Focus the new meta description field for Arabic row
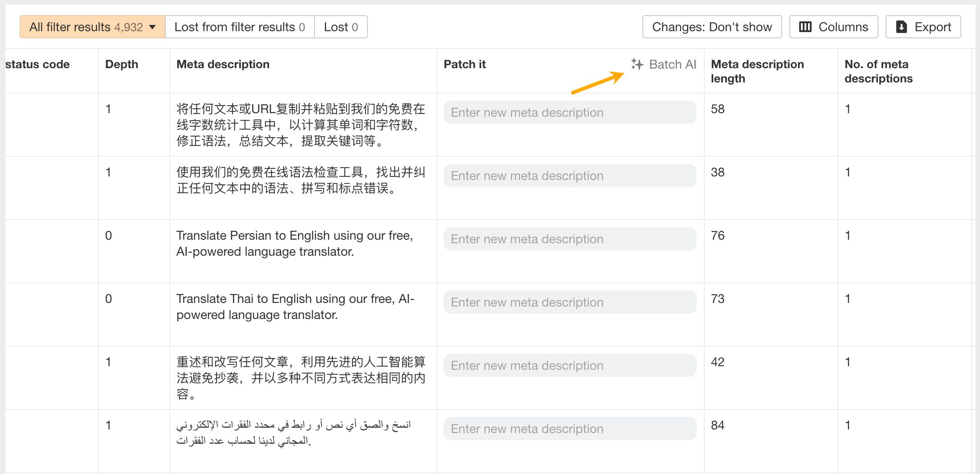Image resolution: width=980 pixels, height=474 pixels. click(570, 429)
